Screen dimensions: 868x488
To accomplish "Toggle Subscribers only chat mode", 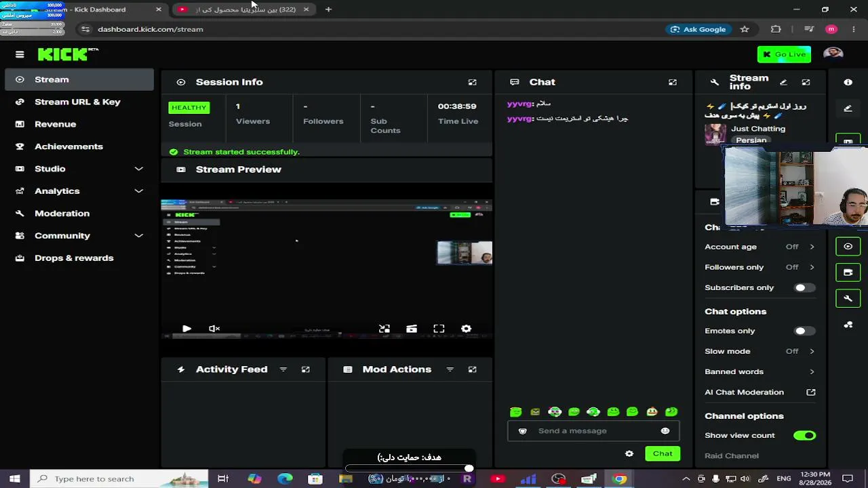I will click(x=804, y=287).
